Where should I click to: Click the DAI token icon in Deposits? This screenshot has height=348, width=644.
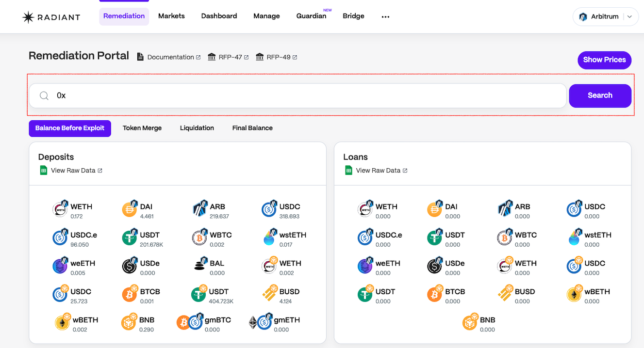click(130, 209)
